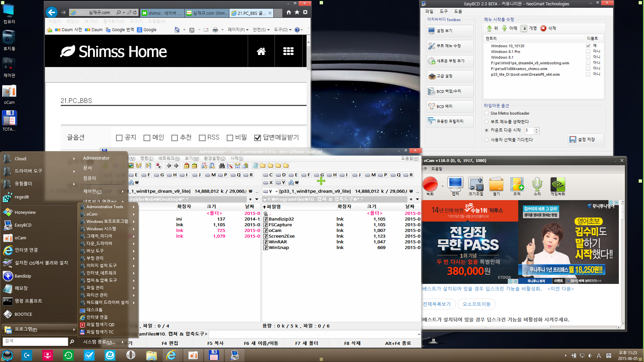Switch to the 21.PC_BBS browser tab
Screen dimensions: 644x362
(252, 13)
